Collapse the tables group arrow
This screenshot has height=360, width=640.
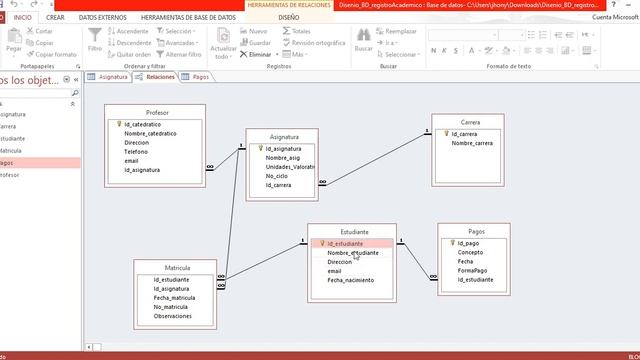(73, 104)
